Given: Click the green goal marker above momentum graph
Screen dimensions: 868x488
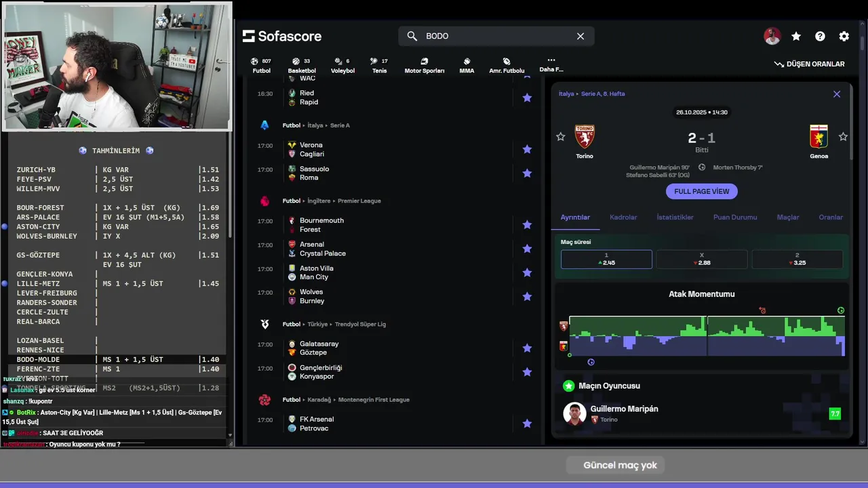Looking at the screenshot, I should (841, 310).
